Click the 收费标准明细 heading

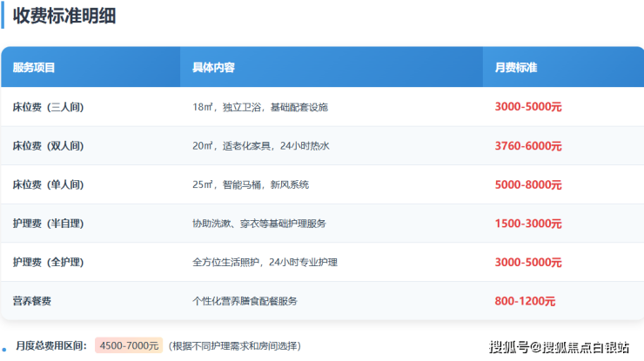(64, 16)
